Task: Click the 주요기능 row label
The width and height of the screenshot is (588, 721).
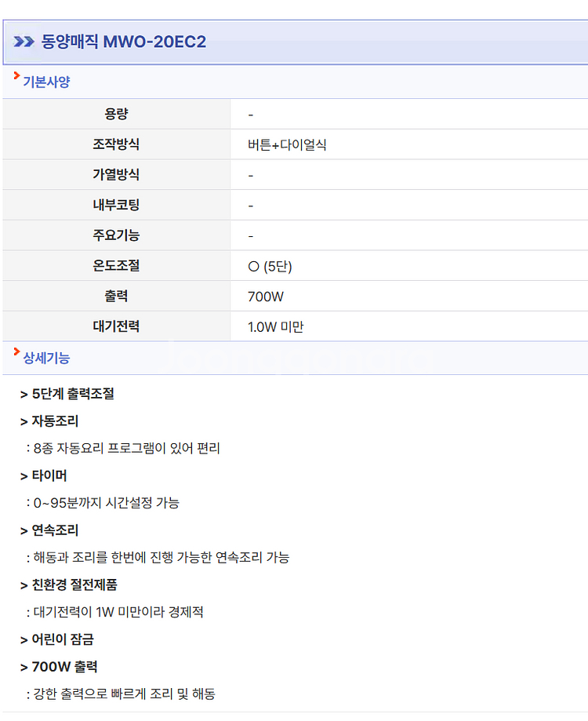Action: pos(116,235)
